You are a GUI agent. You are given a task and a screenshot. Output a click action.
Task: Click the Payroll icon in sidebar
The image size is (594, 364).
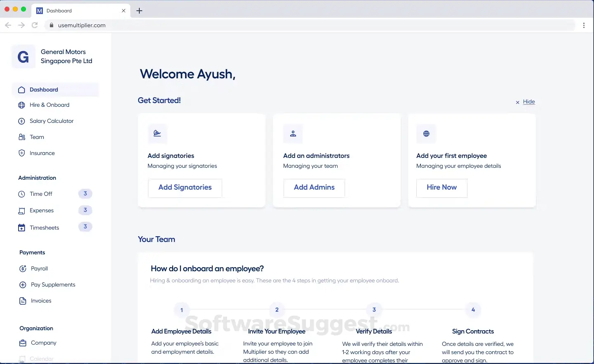pyautogui.click(x=23, y=269)
